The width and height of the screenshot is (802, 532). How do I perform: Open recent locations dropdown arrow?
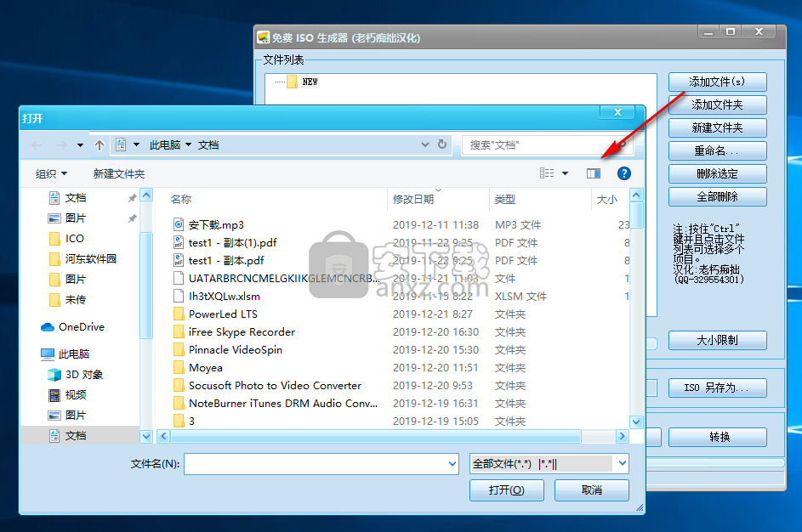tap(80, 145)
